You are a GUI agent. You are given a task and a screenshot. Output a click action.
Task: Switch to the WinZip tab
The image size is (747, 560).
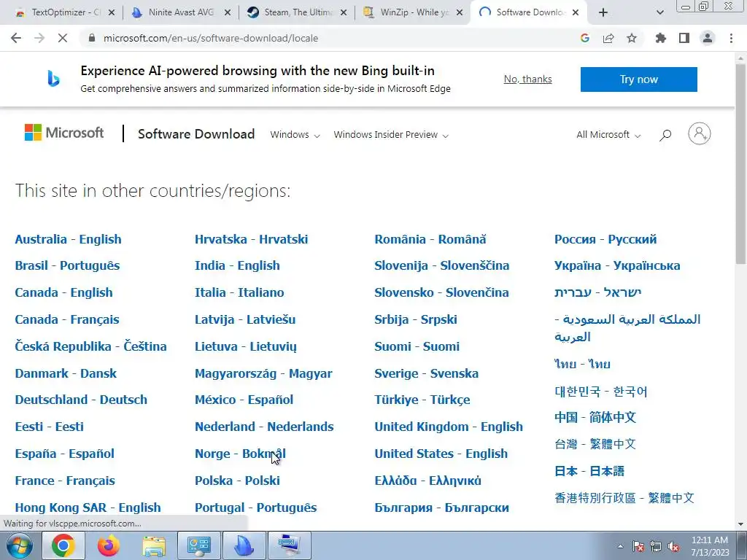[413, 12]
